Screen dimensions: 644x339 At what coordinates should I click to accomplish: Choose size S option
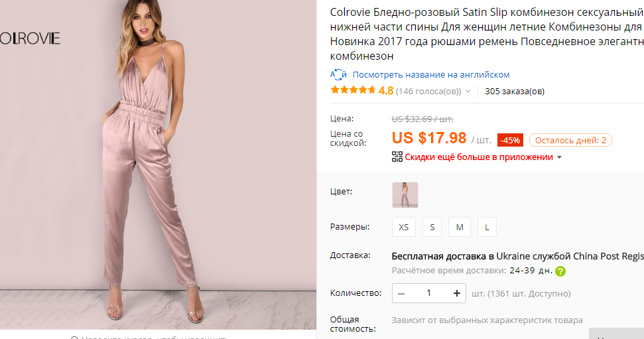coord(432,227)
